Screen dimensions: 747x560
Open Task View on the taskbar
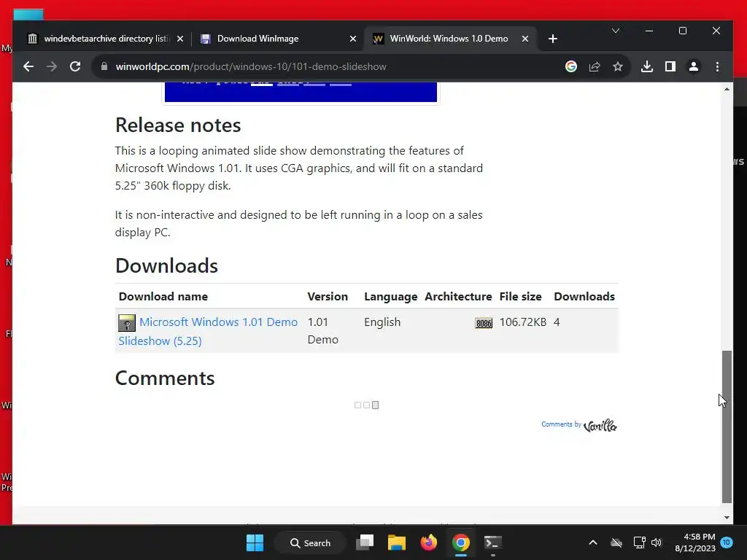pos(365,542)
